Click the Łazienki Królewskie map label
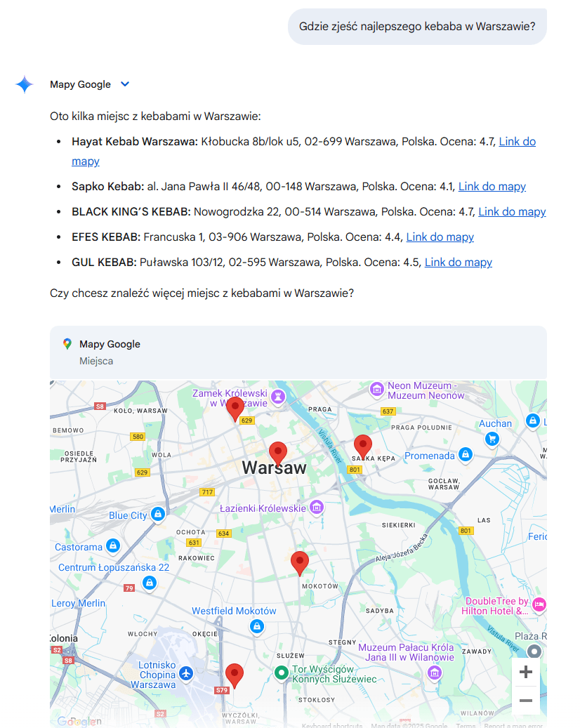The image size is (580, 728). pyautogui.click(x=263, y=508)
